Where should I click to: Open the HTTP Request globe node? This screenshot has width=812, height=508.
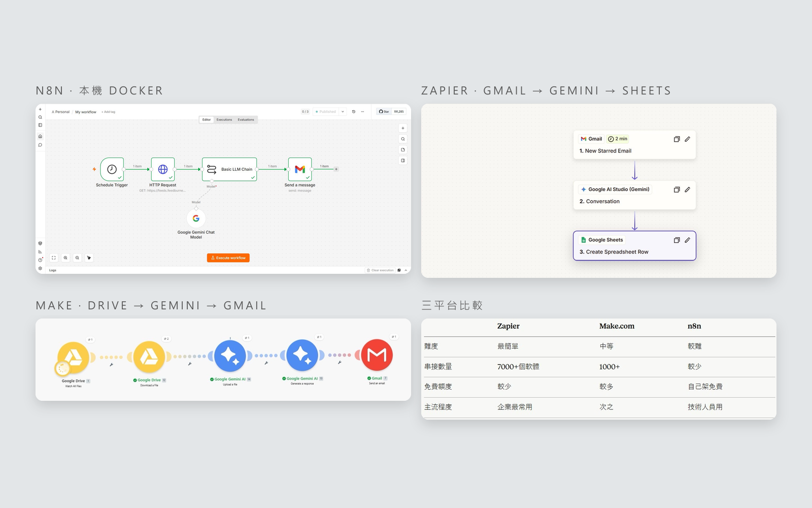(x=163, y=169)
